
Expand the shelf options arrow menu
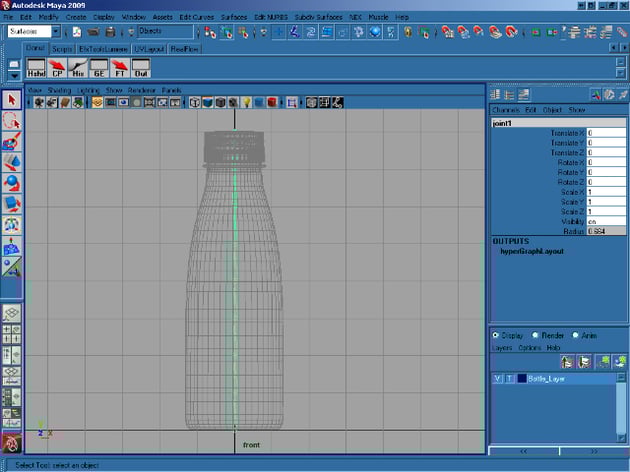point(13,75)
